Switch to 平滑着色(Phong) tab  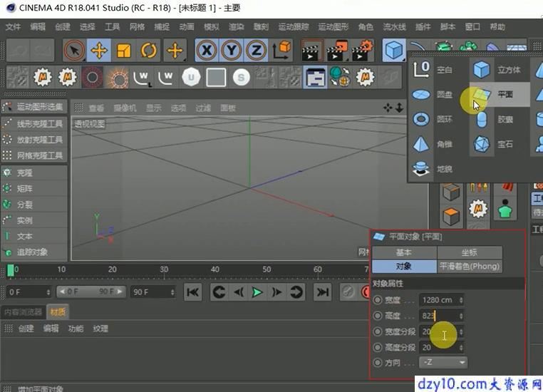[469, 267]
